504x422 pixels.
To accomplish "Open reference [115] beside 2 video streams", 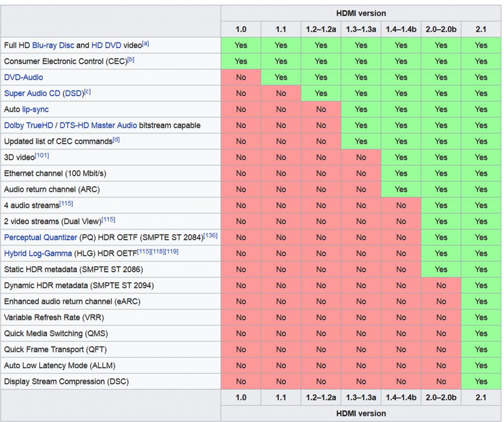I will 108,219.
